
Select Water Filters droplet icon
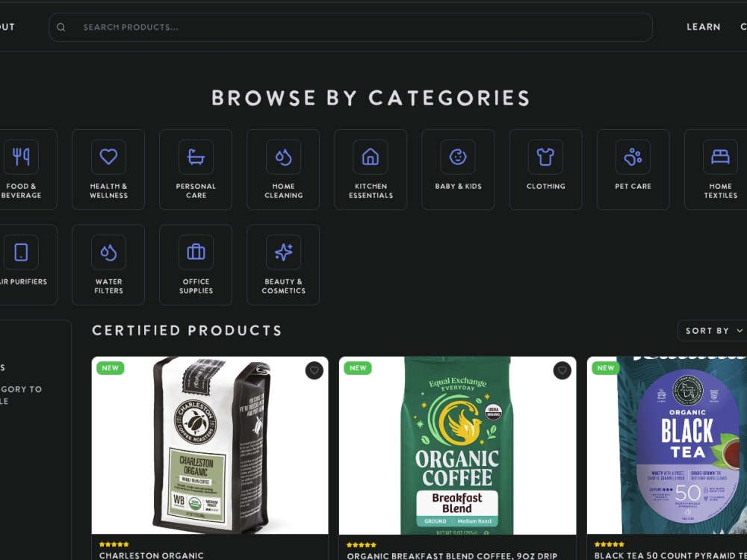click(108, 252)
